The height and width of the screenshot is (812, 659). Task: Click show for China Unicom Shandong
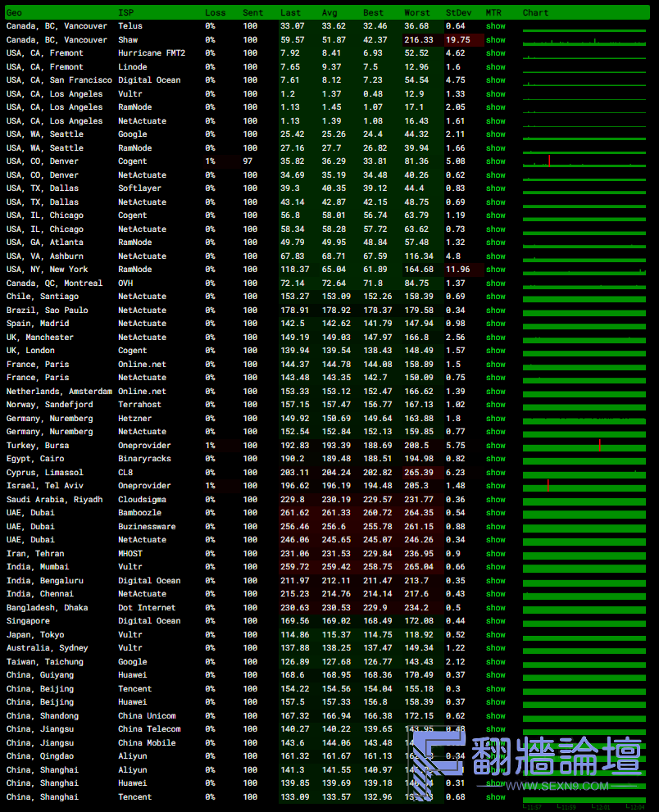[x=495, y=715]
